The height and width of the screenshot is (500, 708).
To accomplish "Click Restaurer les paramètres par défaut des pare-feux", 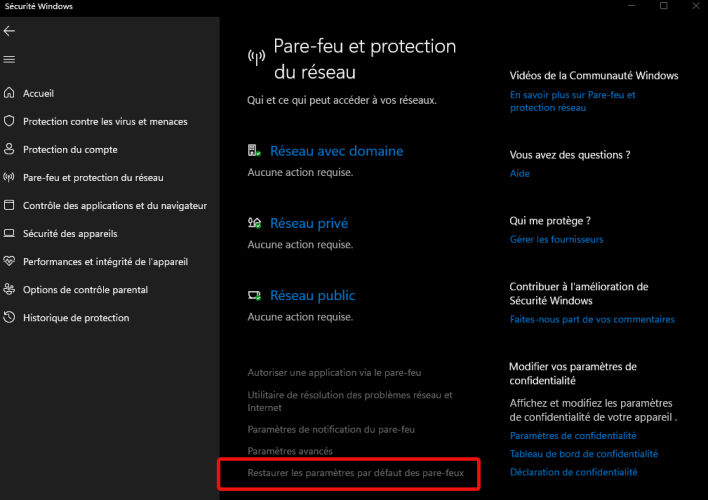I will point(355,473).
